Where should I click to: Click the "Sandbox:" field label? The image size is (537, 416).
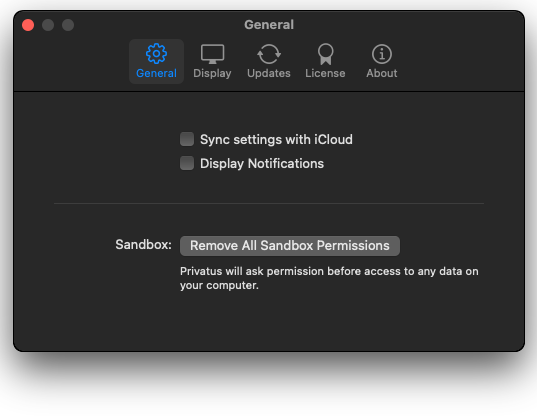(143, 245)
